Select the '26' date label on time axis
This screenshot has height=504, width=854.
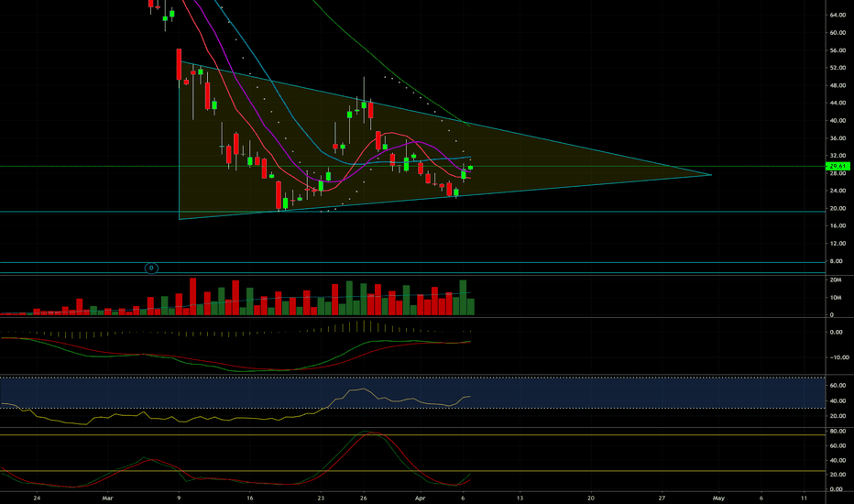coord(363,498)
